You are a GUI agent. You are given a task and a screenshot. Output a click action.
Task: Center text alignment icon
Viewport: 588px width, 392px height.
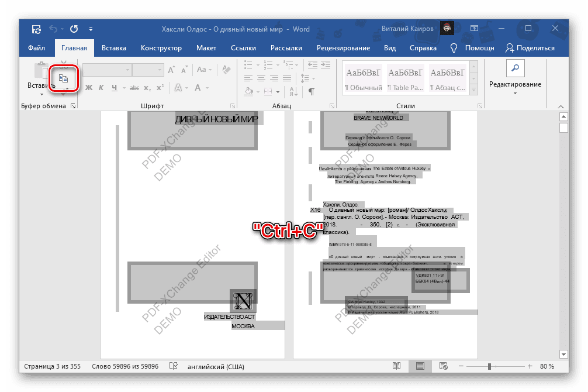[261, 78]
